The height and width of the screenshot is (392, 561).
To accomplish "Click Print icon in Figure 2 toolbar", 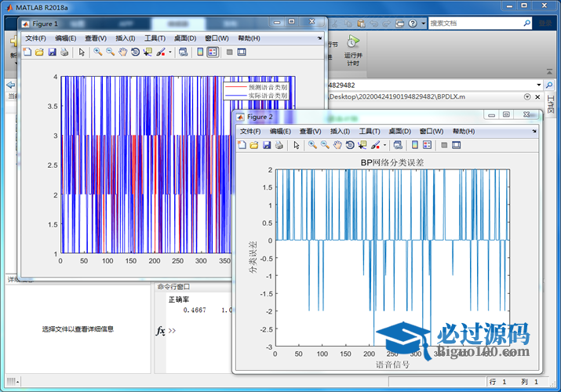I will pos(279,145).
